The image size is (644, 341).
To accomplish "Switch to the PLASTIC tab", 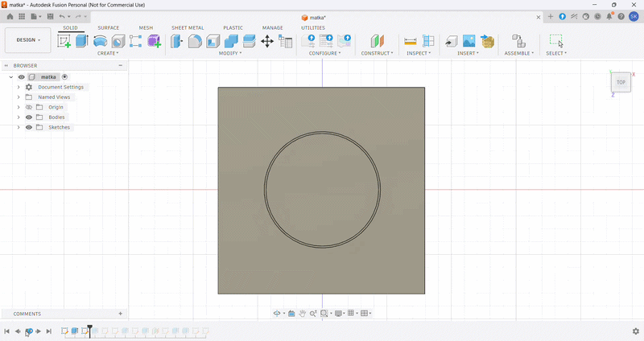I will click(x=233, y=28).
